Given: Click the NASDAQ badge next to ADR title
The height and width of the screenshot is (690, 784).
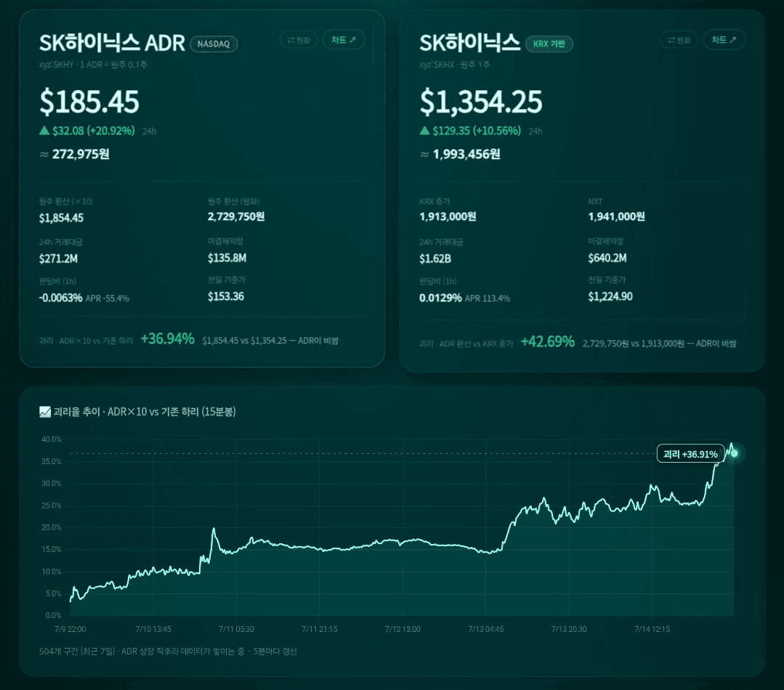Looking at the screenshot, I should 214,44.
